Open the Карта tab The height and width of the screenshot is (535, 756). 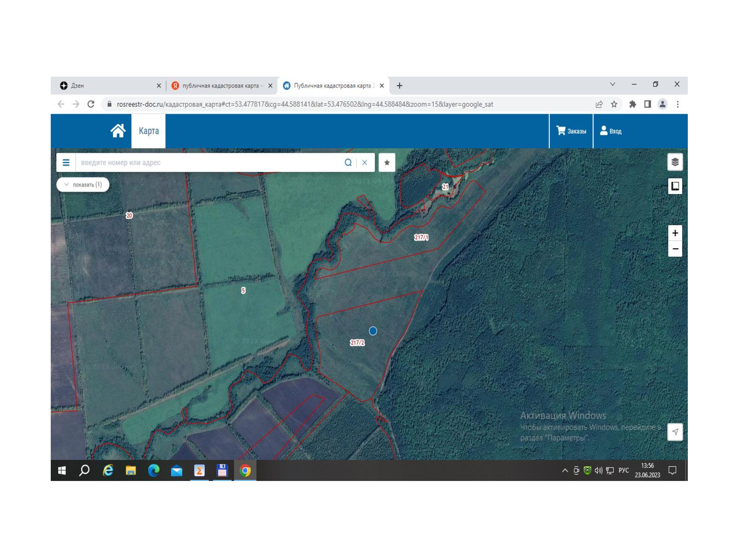tap(148, 131)
